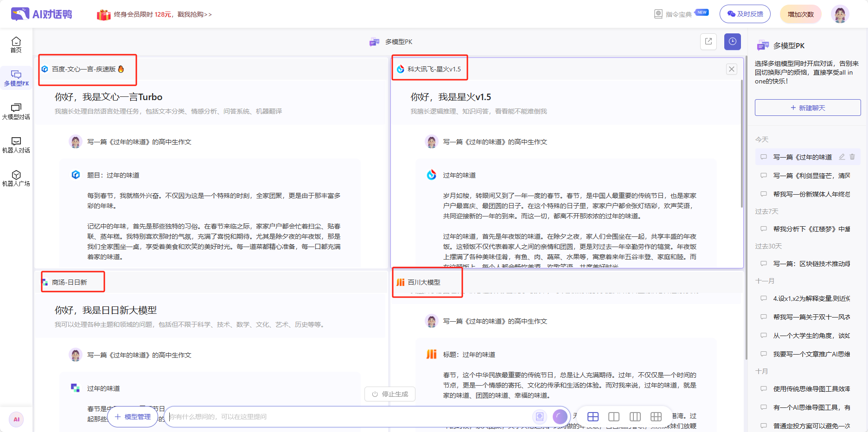Open chat 帮我写一份新媒体人年终总
Screen dimensions: 868x432
[x=808, y=194]
